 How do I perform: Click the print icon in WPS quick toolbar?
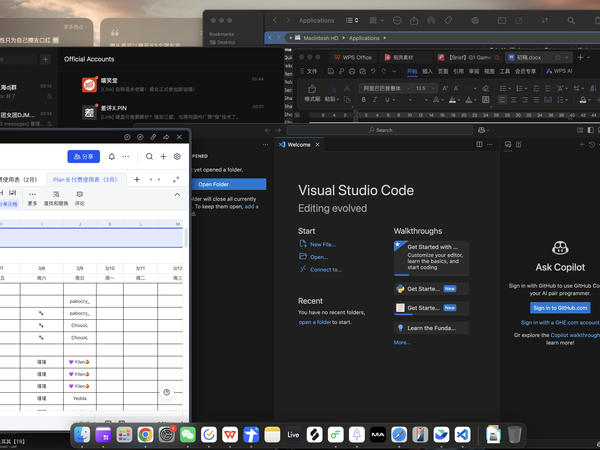(352, 71)
